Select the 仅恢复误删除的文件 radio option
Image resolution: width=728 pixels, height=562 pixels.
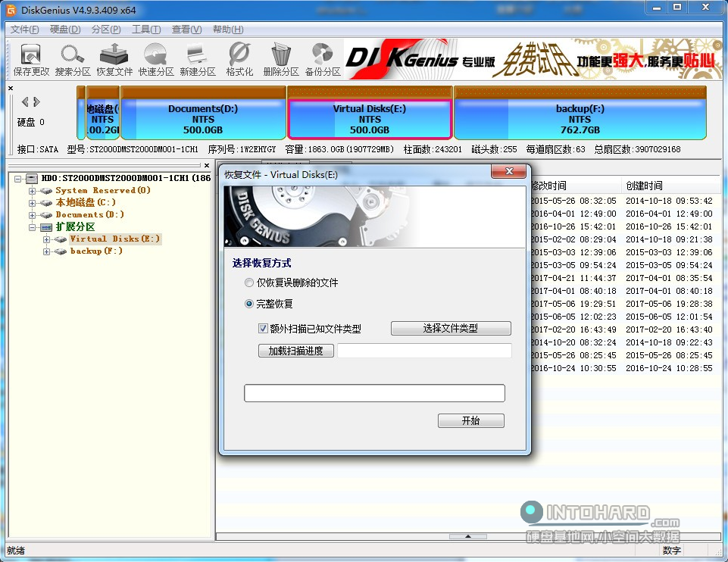249,283
